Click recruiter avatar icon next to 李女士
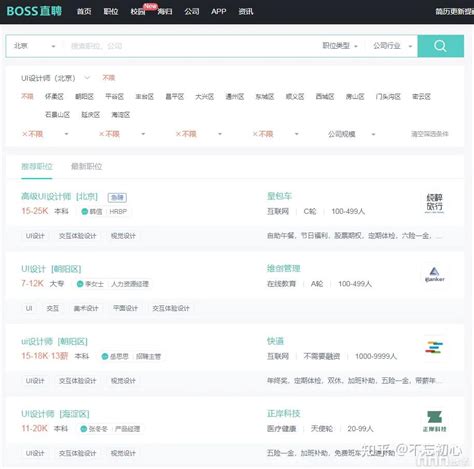The width and height of the screenshot is (474, 469). (80, 284)
